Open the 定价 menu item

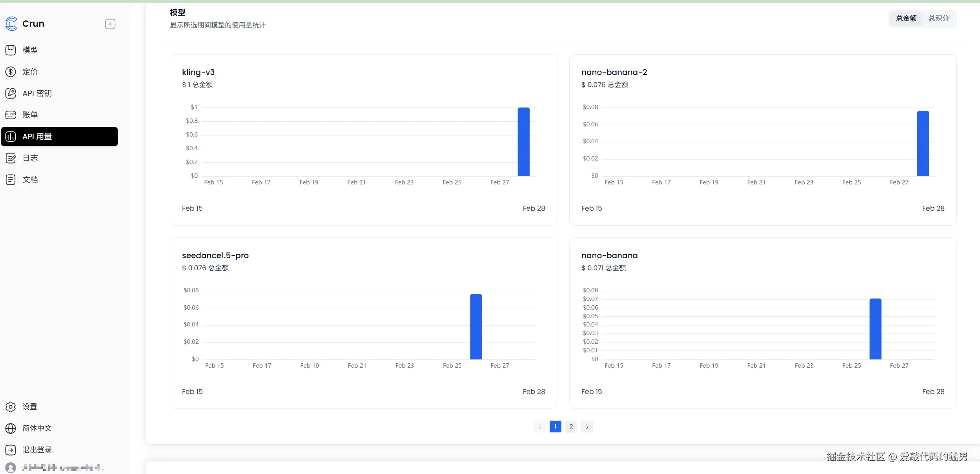[59, 71]
